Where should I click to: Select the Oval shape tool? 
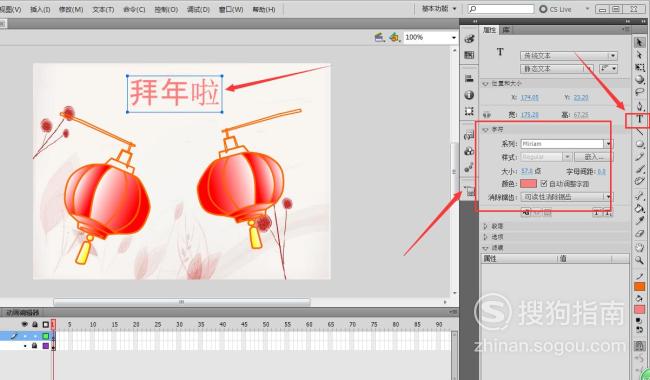point(639,144)
